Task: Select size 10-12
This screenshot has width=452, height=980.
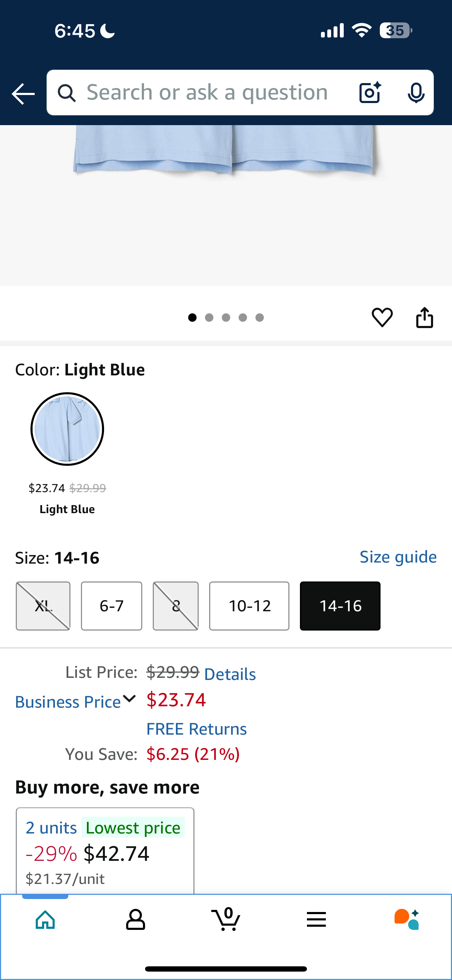Action: [249, 606]
